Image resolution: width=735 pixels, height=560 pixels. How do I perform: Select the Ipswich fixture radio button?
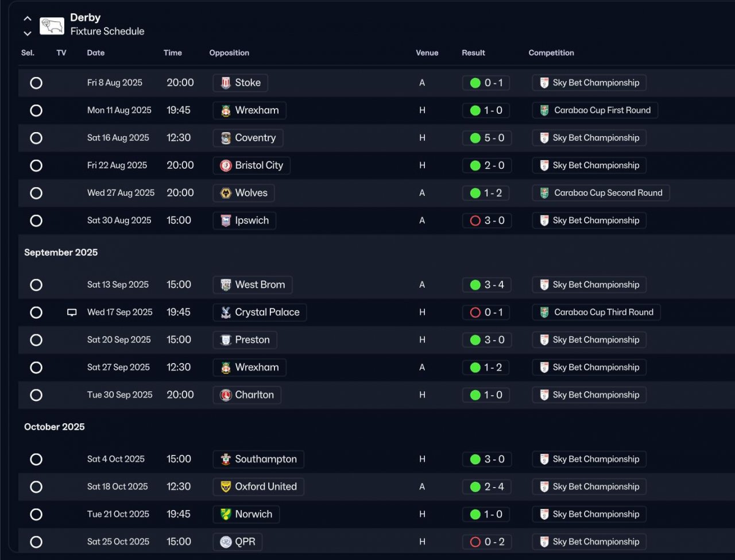pos(36,221)
